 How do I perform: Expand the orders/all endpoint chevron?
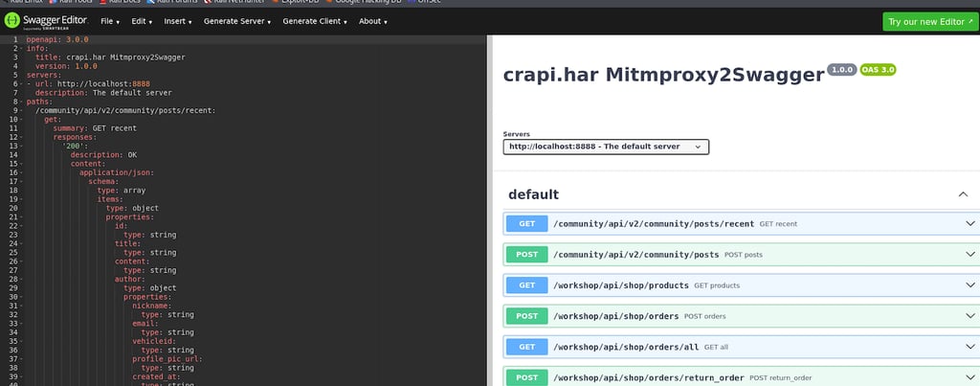[970, 347]
